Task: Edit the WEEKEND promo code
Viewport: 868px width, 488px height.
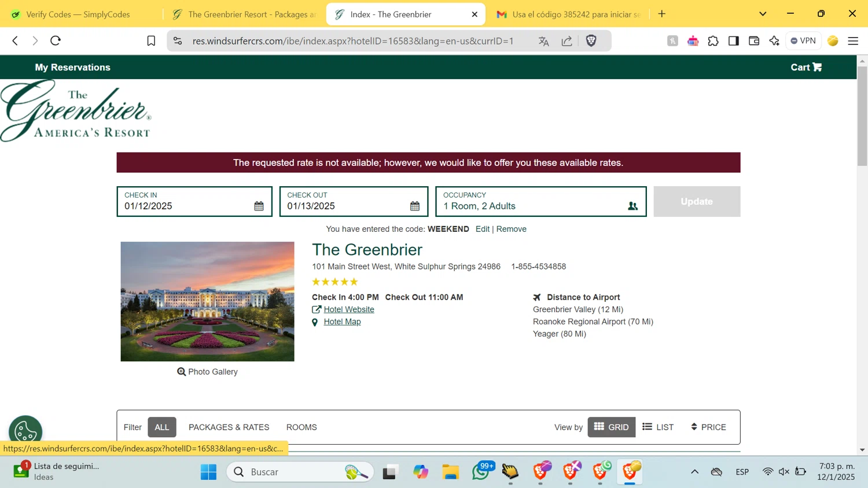Action: [483, 229]
